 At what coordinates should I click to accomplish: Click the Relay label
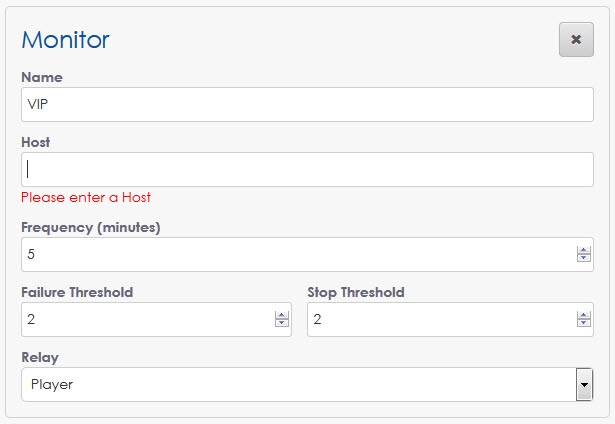coord(38,355)
